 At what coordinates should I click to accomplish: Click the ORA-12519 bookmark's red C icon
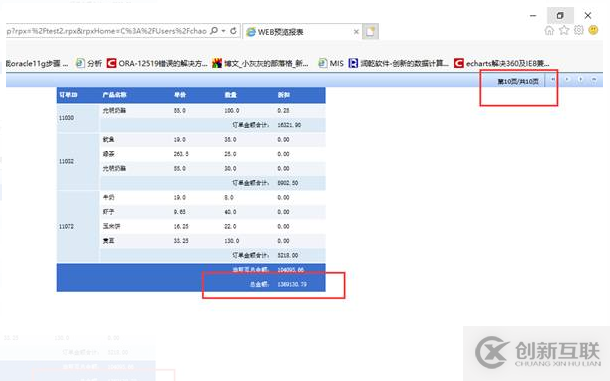tap(112, 63)
